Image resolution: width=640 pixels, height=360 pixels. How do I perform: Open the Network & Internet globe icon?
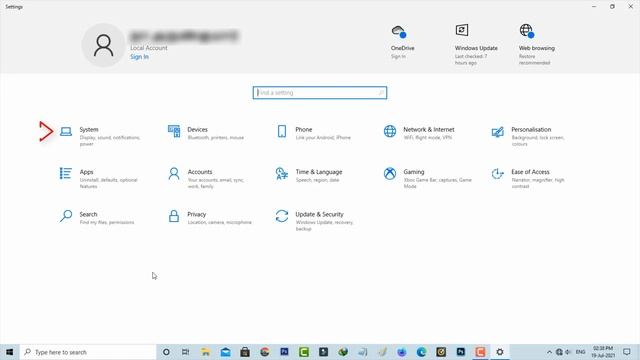pos(390,131)
